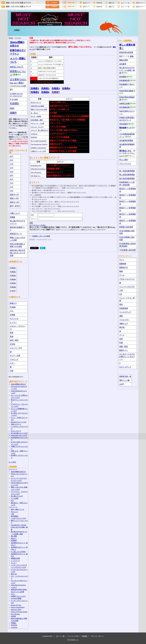Open 第一回追加基準議論 link

[x=127, y=171]
